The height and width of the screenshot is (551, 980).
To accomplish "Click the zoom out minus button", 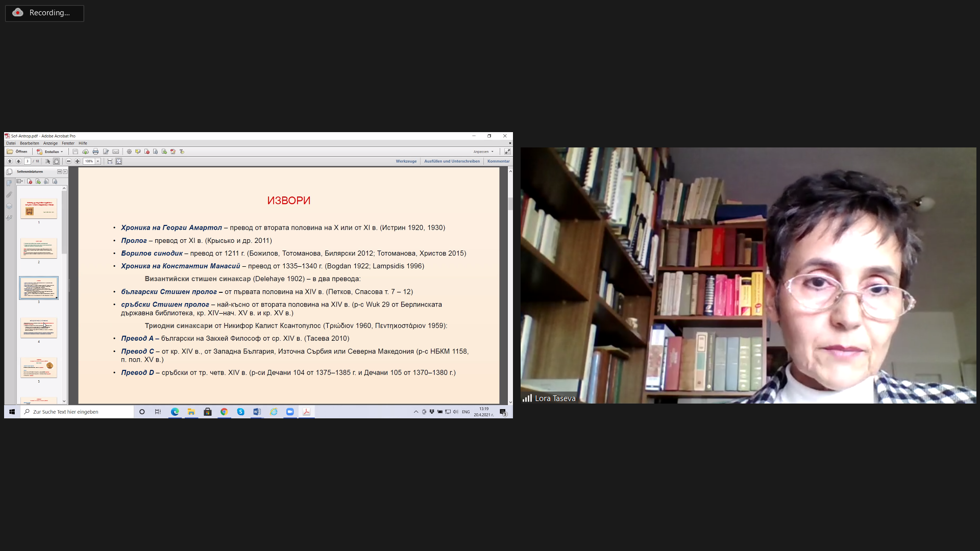I will tap(69, 161).
